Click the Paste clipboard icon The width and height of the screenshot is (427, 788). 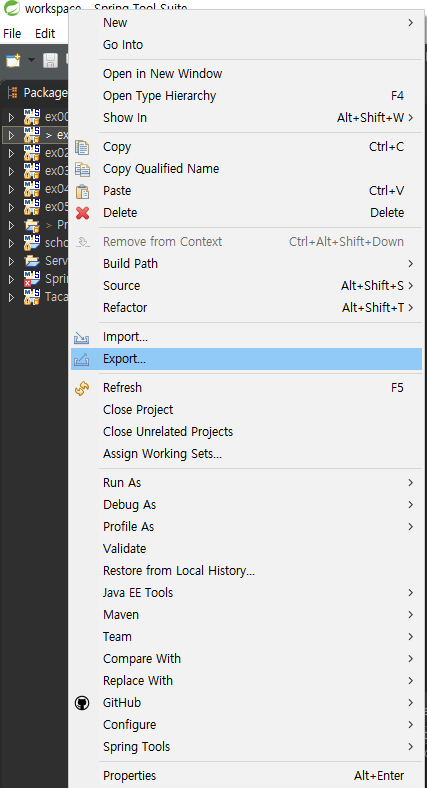pos(82,191)
